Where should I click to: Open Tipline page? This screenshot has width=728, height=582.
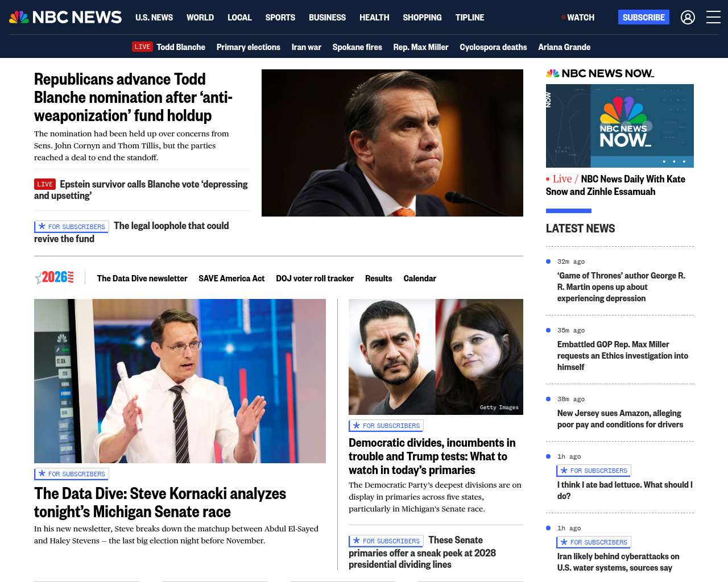[x=470, y=18]
